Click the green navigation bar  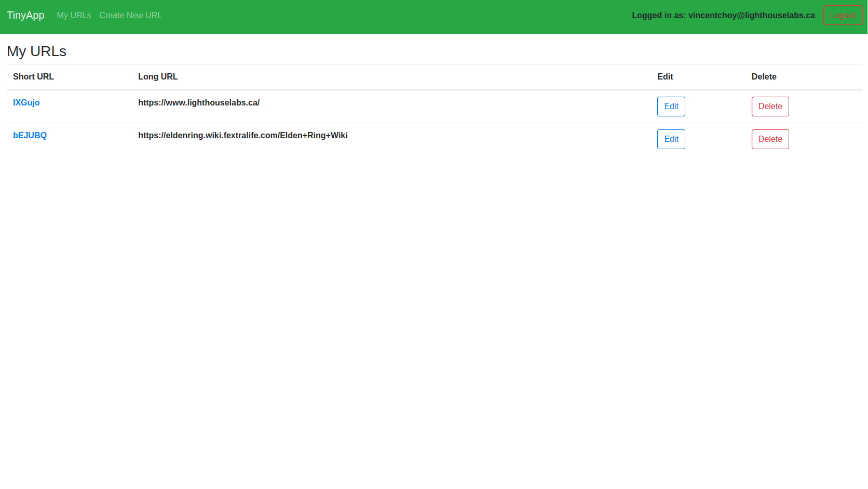point(415,16)
